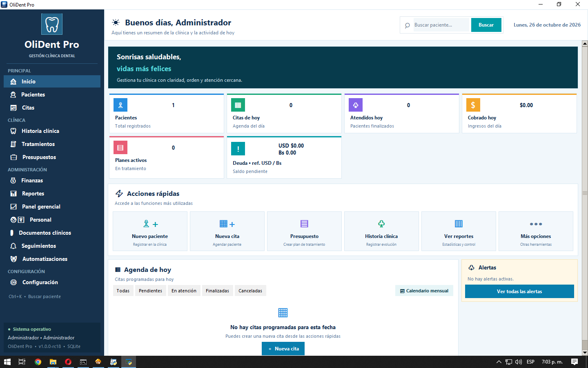Click the Documentos clínicos sidebar icon

coord(12,233)
